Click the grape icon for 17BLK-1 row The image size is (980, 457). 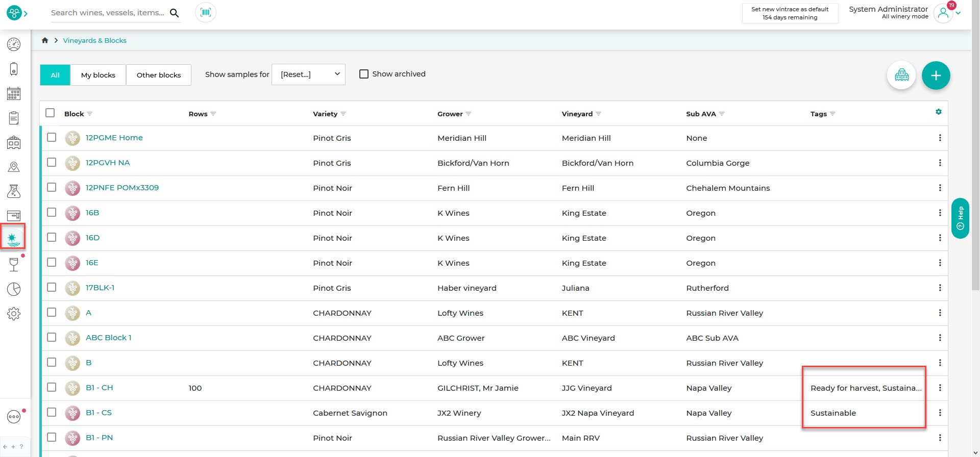[x=72, y=288]
